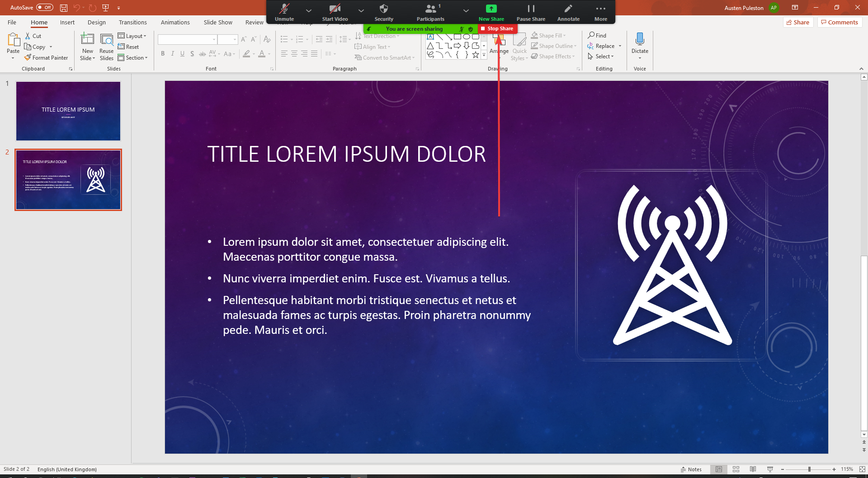Start Slide Show from status bar icon
This screenshot has width=868, height=478.
tap(770, 469)
